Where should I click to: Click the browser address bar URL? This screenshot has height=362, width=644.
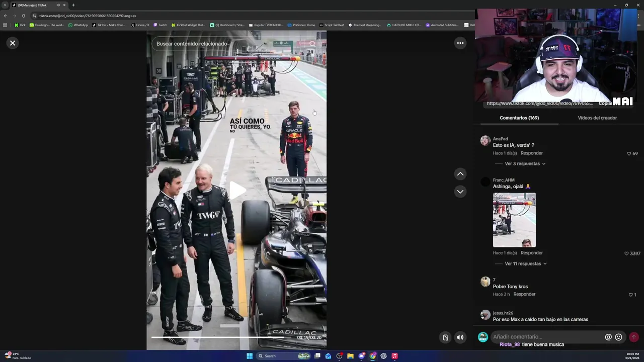[88, 16]
